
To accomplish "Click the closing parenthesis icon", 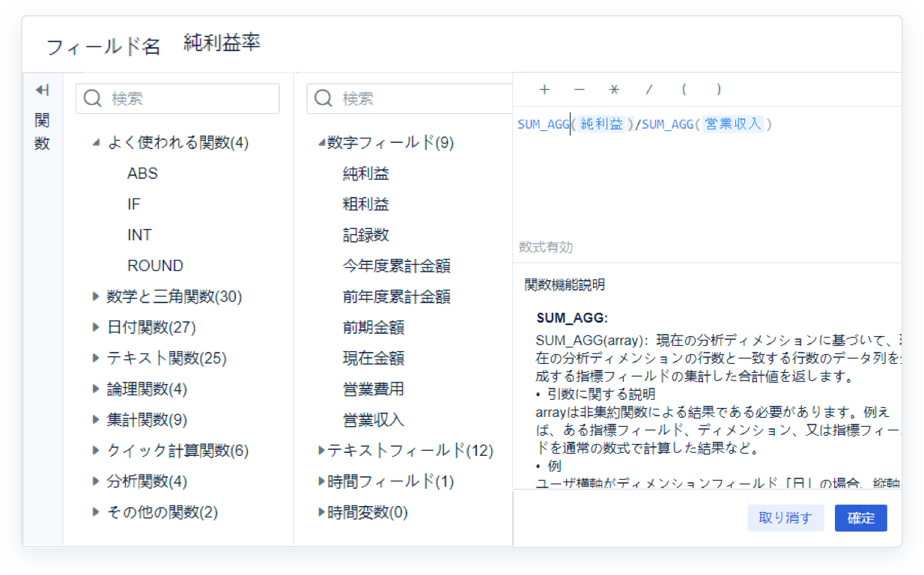I will click(x=719, y=89).
